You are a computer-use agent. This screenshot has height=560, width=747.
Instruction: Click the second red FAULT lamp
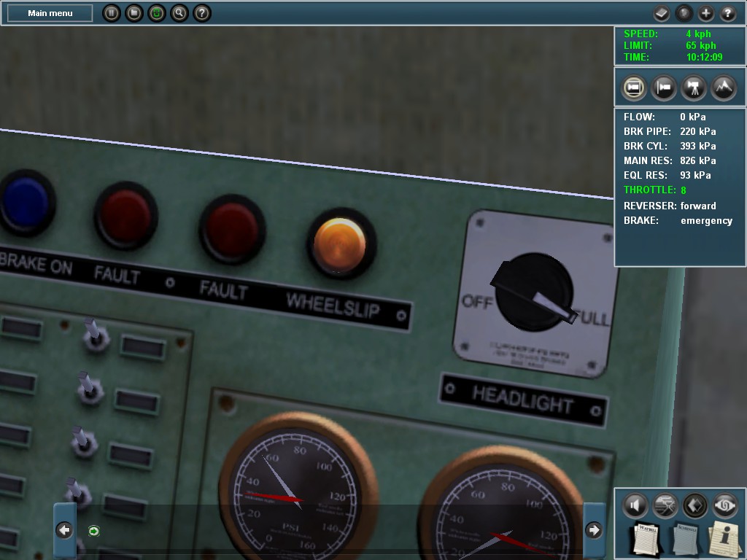pyautogui.click(x=232, y=229)
